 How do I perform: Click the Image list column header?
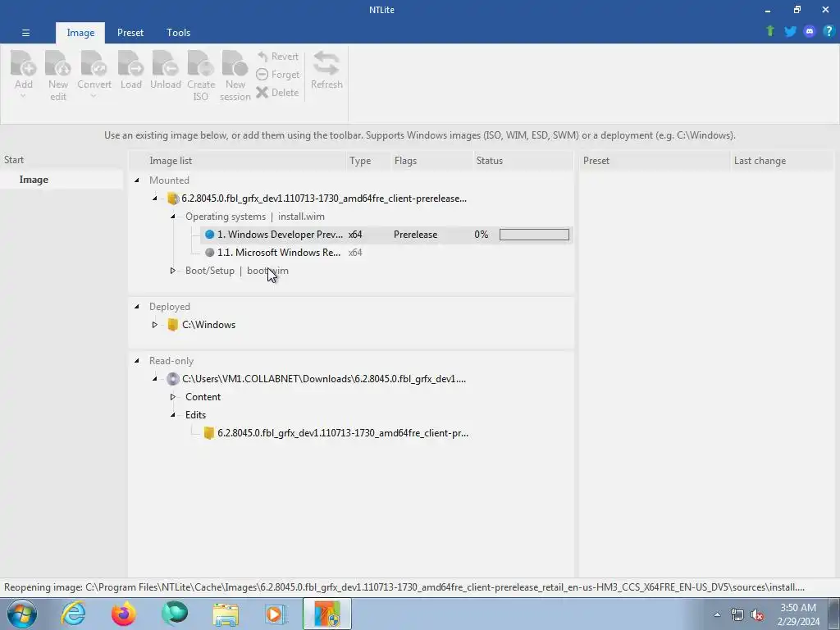(x=238, y=161)
